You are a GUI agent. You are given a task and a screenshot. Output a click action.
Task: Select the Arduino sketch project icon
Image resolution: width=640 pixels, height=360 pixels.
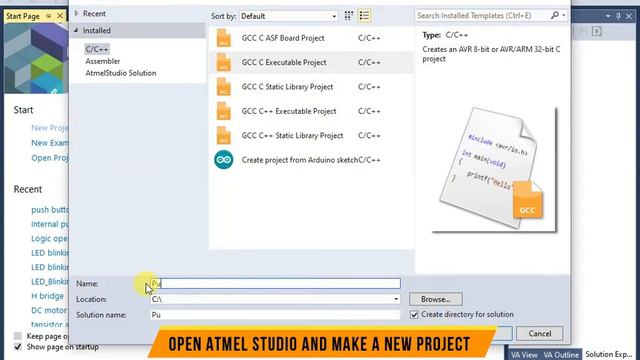click(224, 160)
